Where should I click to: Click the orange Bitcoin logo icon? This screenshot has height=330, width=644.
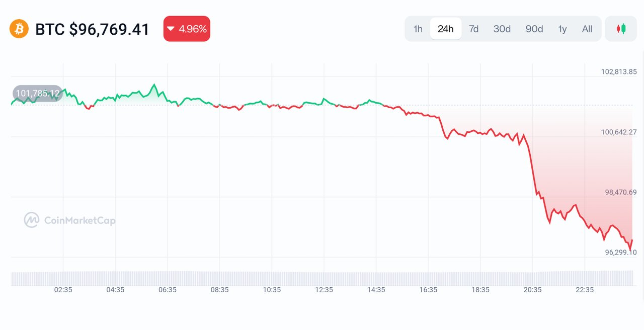click(x=19, y=29)
